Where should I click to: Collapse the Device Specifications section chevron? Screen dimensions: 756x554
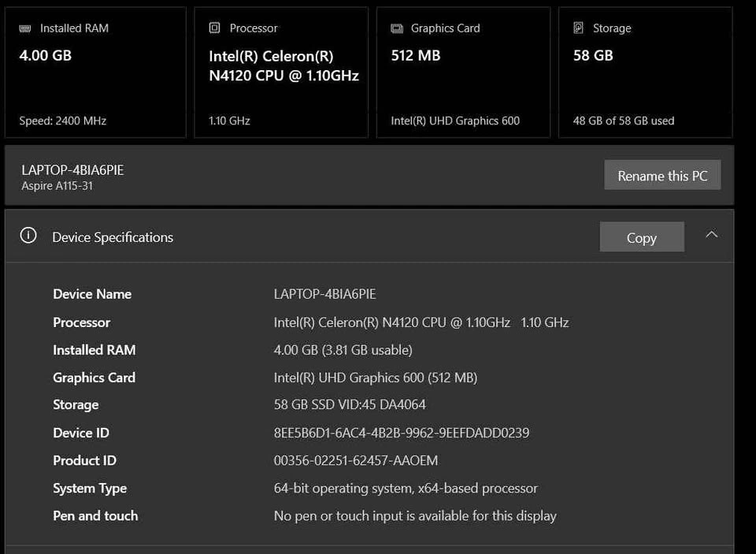[x=712, y=235]
